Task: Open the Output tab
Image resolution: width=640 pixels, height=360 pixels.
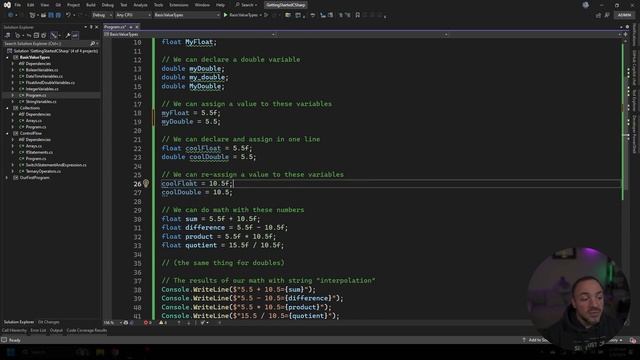Action: pos(56,331)
